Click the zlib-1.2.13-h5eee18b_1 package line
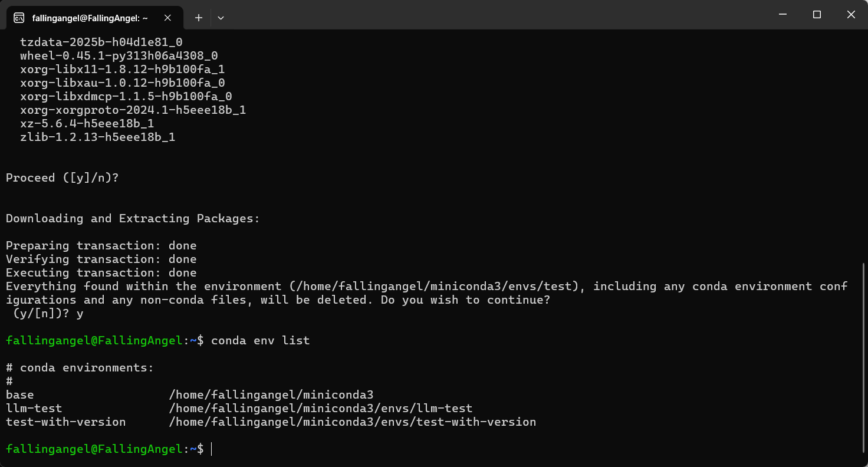Image resolution: width=868 pixels, height=467 pixels. point(97,137)
